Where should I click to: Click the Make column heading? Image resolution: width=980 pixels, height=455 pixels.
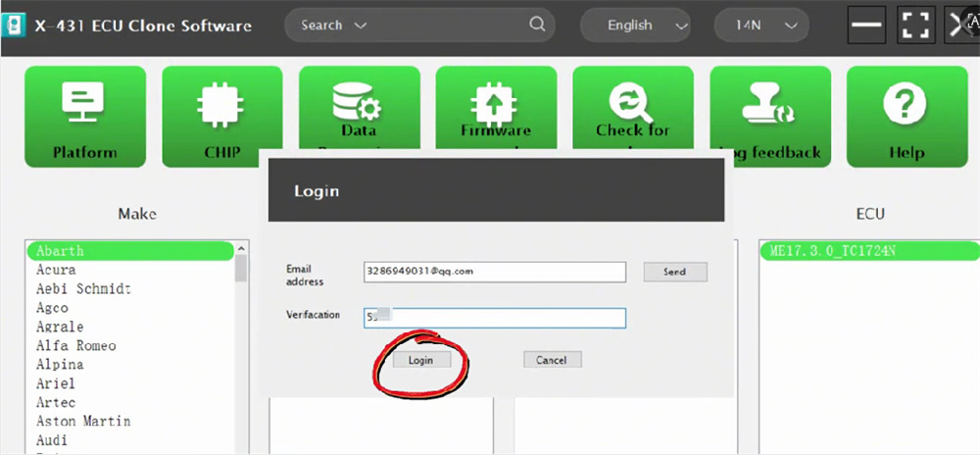pyautogui.click(x=137, y=214)
